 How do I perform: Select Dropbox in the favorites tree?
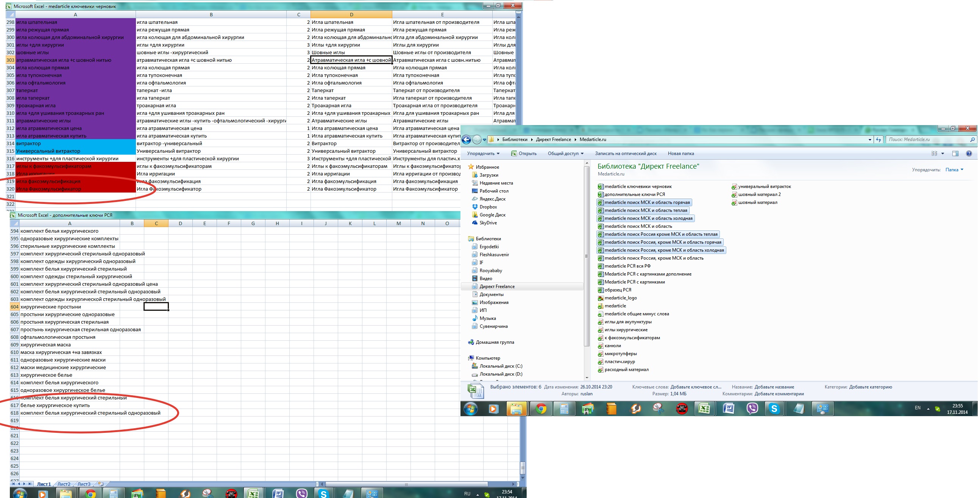pyautogui.click(x=488, y=207)
